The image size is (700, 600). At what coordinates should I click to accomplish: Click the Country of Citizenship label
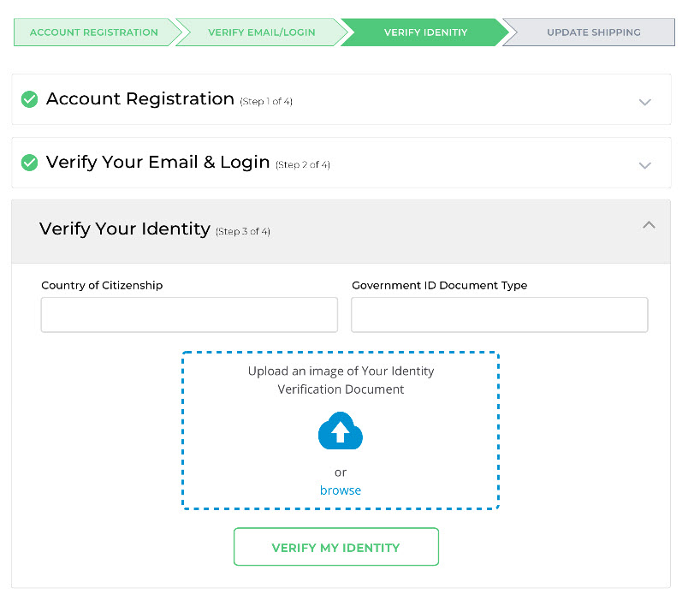coord(102,285)
